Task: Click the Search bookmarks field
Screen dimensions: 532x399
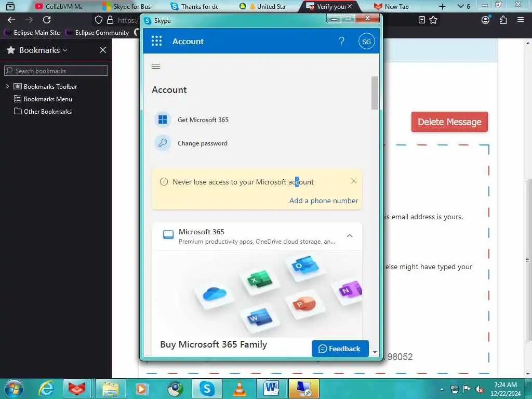Action: point(56,71)
